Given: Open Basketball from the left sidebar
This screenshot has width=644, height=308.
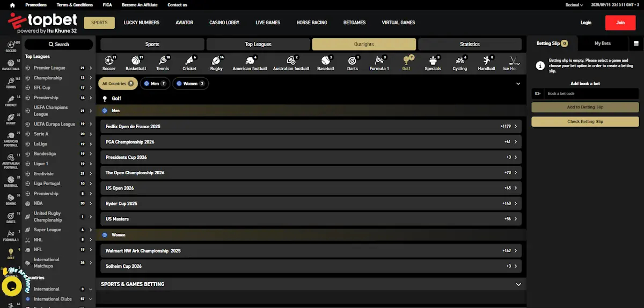Looking at the screenshot, I should click(x=11, y=65).
